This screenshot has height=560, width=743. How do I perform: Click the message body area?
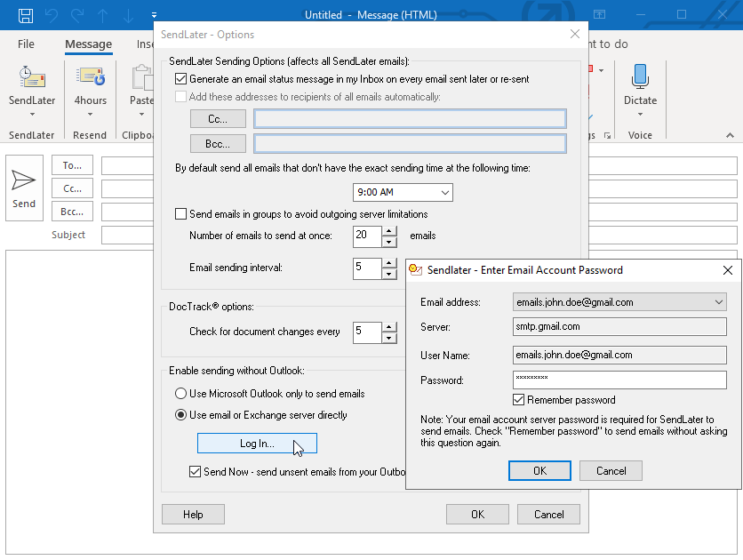[x=79, y=402]
